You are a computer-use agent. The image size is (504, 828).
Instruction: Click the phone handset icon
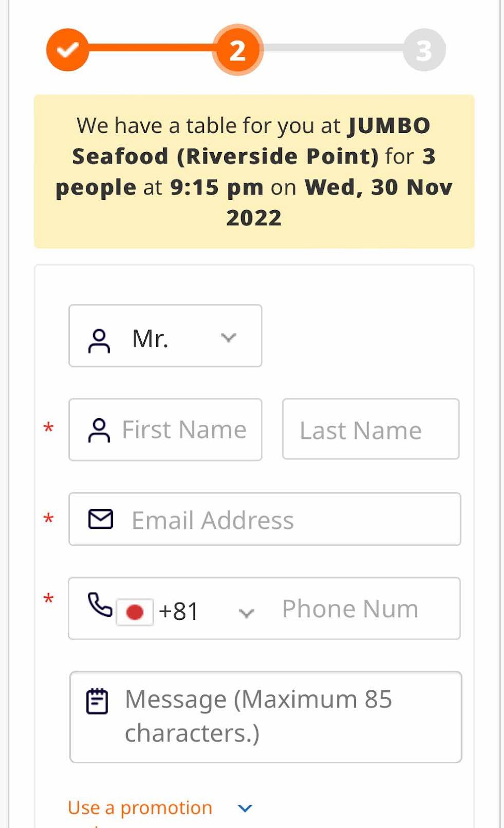pos(100,604)
